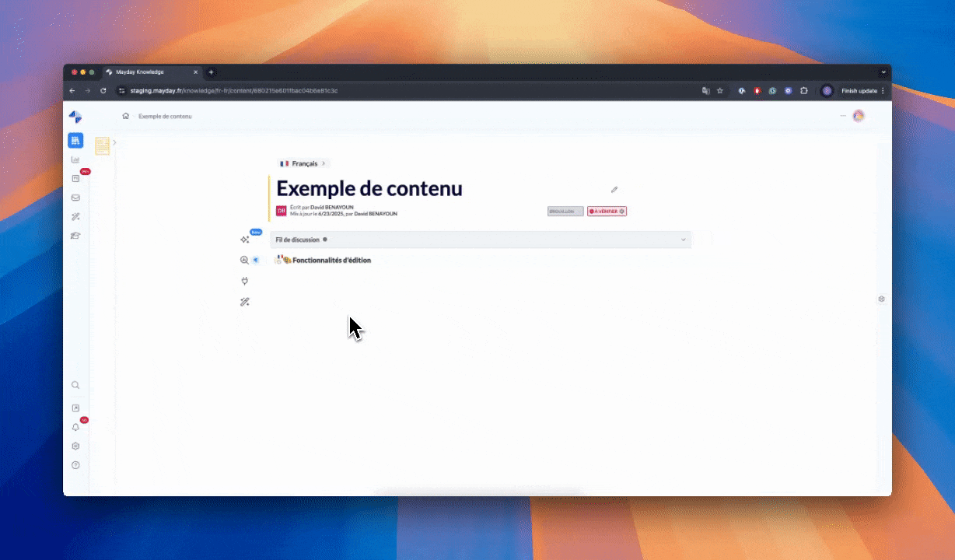The height and width of the screenshot is (560, 955).
Task: Expand the Fil de discussion chevron
Action: point(684,240)
